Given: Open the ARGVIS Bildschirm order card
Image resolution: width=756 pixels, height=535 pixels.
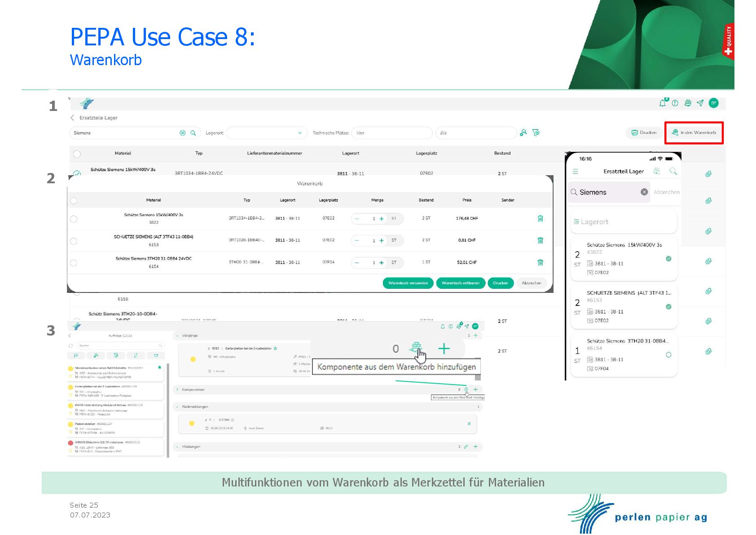Looking at the screenshot, I should click(115, 447).
